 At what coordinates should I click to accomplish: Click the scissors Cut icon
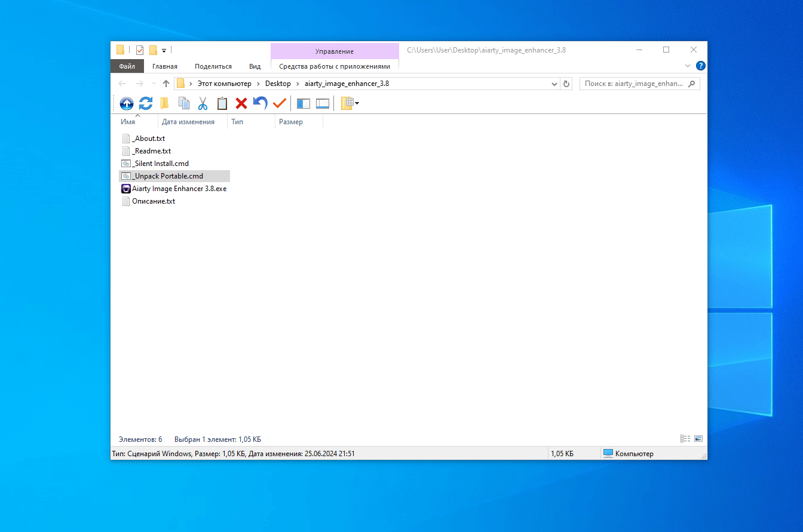click(203, 103)
